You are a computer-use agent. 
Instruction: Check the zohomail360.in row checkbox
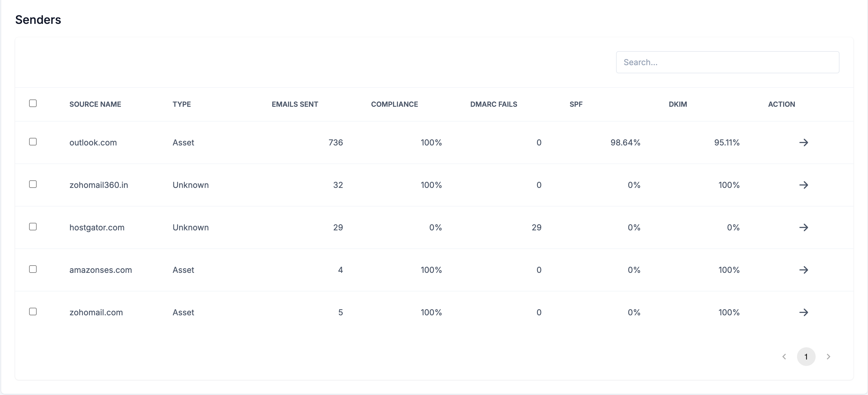tap(33, 184)
